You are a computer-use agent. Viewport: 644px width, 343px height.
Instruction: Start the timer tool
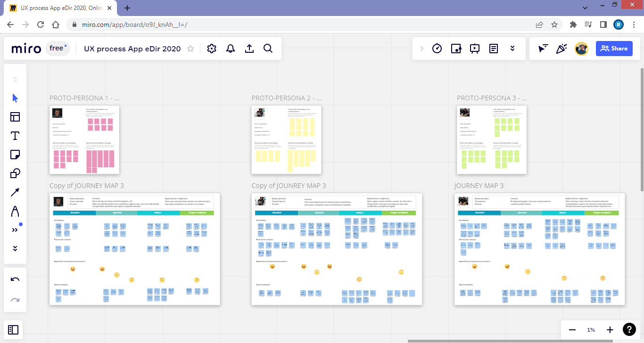[x=437, y=49]
